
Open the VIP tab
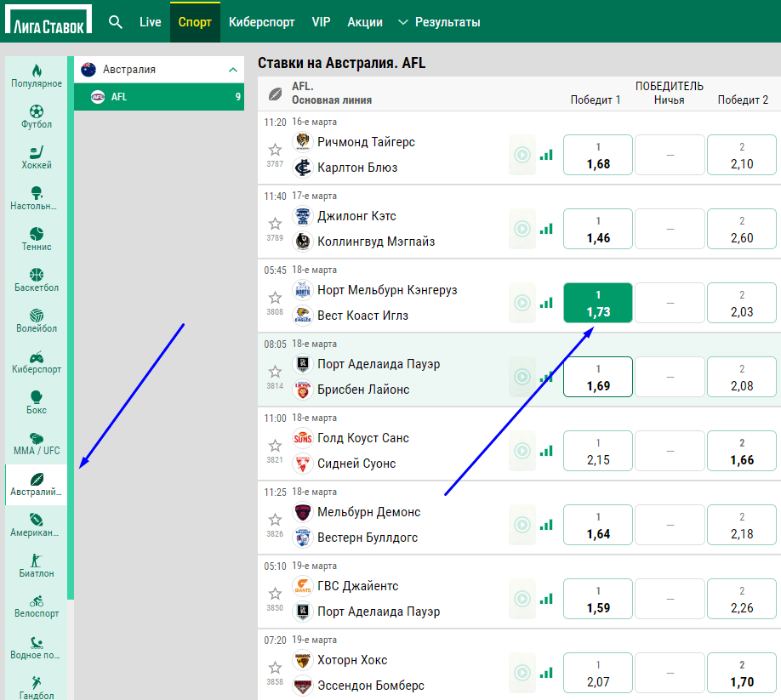pos(321,22)
